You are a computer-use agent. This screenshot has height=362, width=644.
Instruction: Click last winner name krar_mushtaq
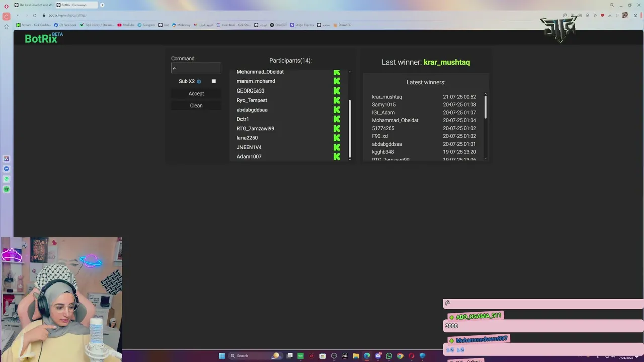click(x=447, y=62)
